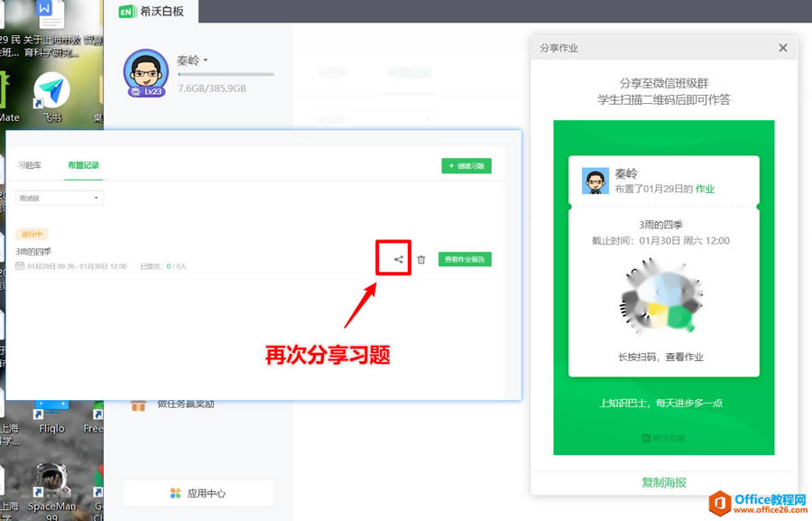Click the blurred QR code on the poster
The image size is (812, 521).
pos(660,295)
